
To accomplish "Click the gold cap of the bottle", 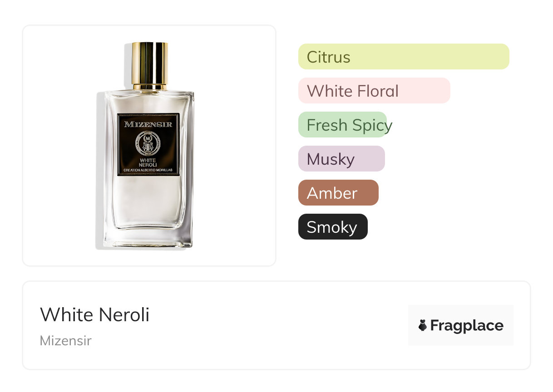I will [x=150, y=65].
